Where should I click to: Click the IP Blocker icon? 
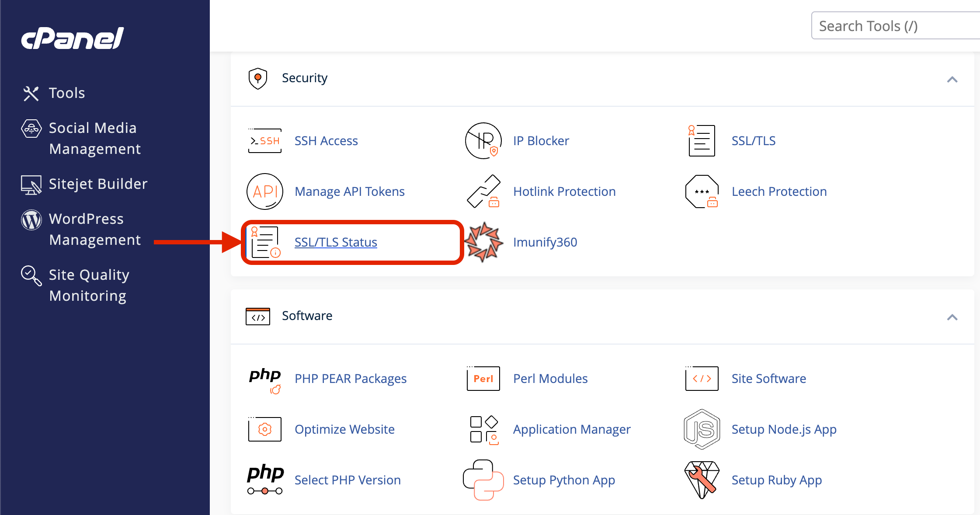(483, 141)
